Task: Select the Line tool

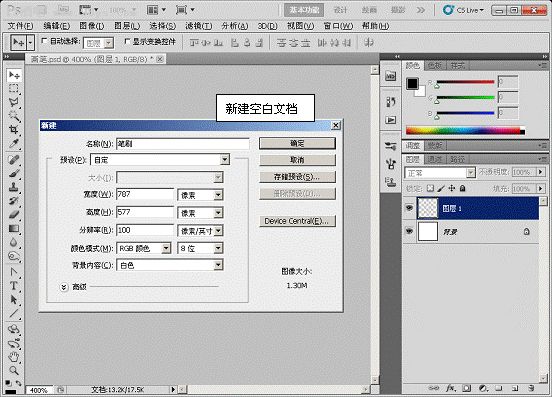Action: [14, 313]
